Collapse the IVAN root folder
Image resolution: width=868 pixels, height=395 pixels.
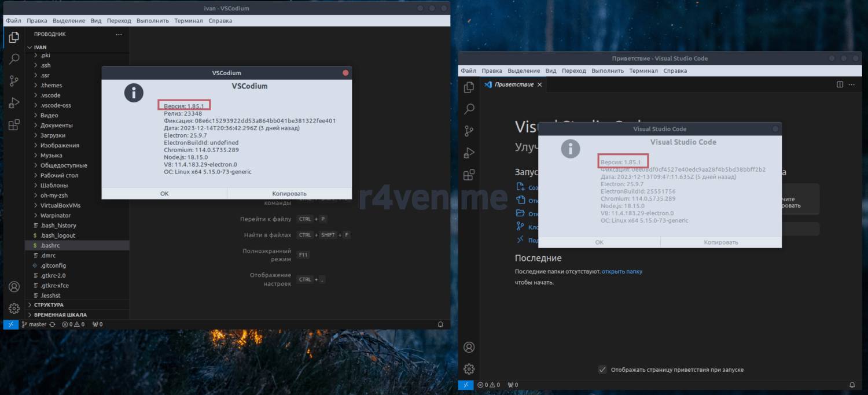coord(39,47)
